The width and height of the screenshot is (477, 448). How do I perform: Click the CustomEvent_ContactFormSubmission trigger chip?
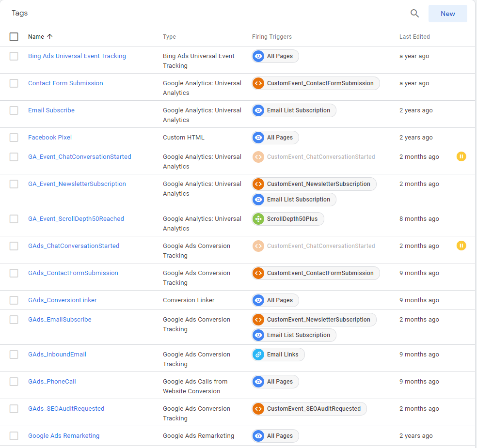point(316,83)
